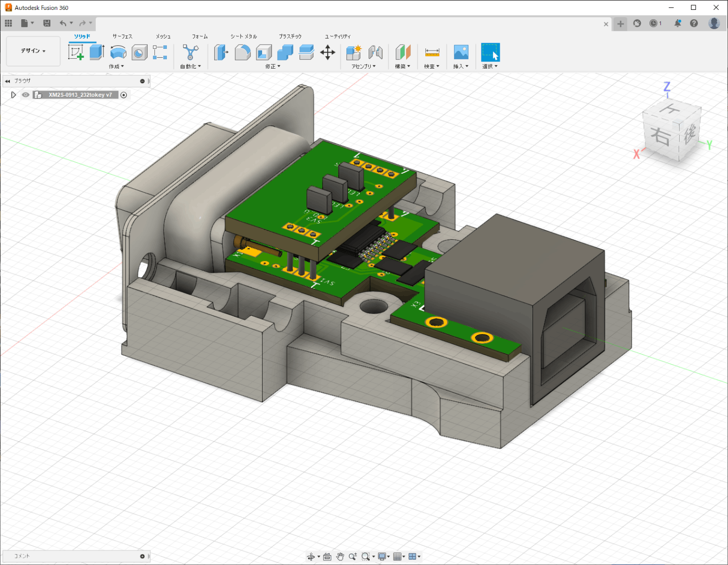Click the Viewports layout icon

coord(412,557)
